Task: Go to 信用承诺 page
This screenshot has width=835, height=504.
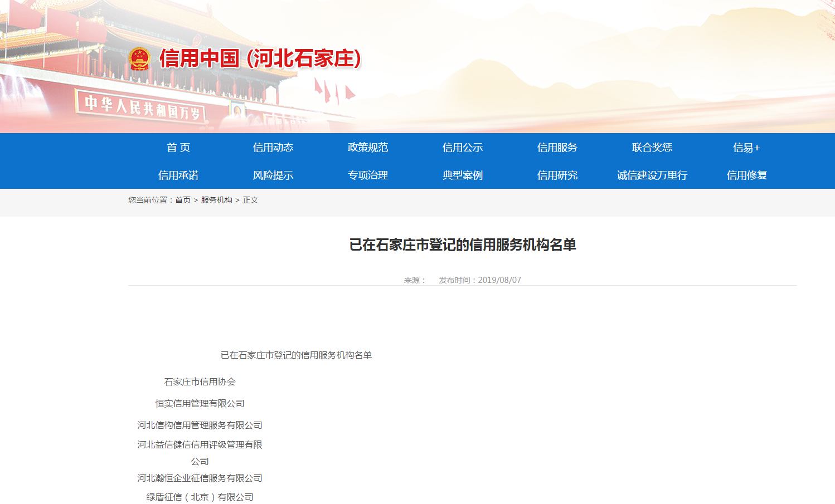Action: point(178,175)
